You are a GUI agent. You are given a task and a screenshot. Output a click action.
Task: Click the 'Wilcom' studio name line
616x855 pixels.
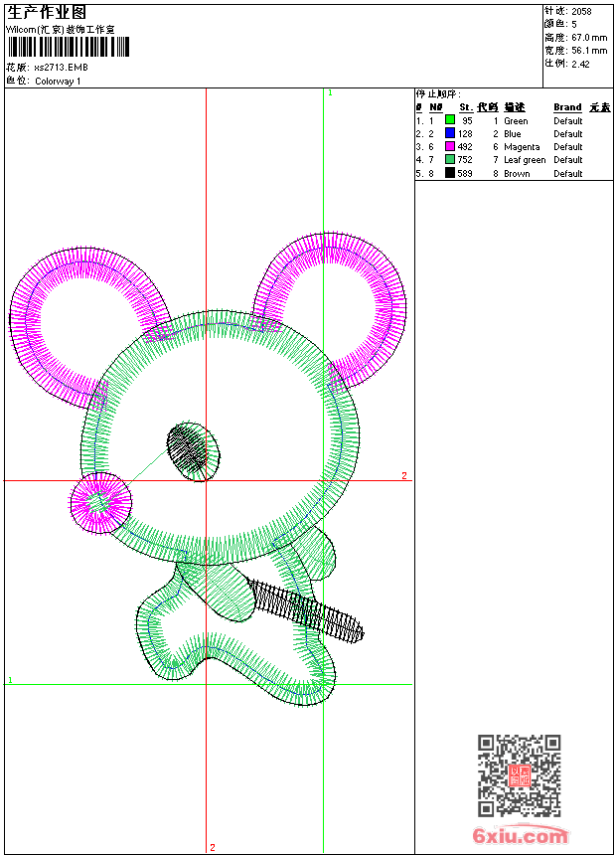coord(61,30)
